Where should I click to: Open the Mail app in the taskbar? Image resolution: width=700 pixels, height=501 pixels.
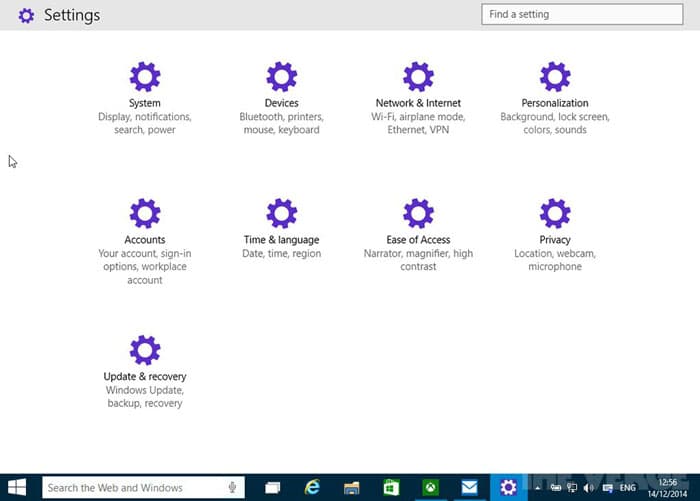pos(469,487)
